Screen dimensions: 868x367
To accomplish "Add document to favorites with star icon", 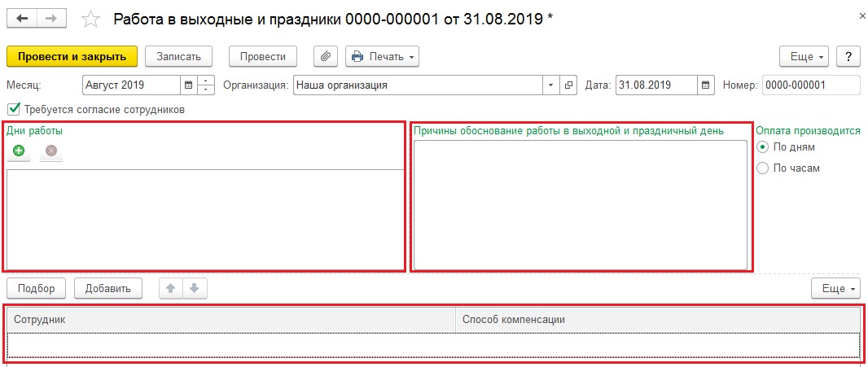I will 92,19.
